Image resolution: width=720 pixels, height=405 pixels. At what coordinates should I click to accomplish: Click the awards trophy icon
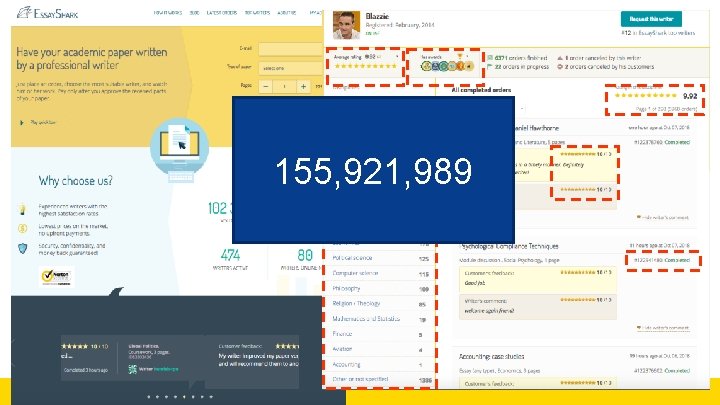click(x=460, y=56)
